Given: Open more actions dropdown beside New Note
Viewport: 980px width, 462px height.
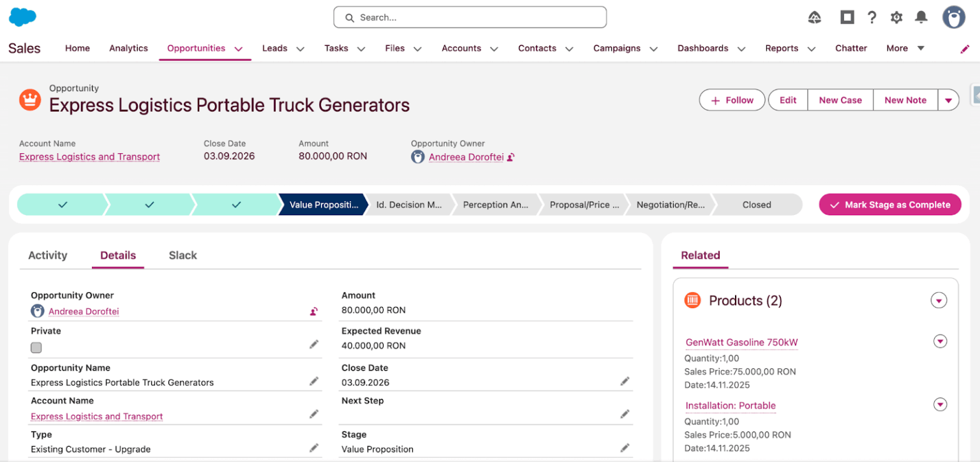Looking at the screenshot, I should coord(948,100).
